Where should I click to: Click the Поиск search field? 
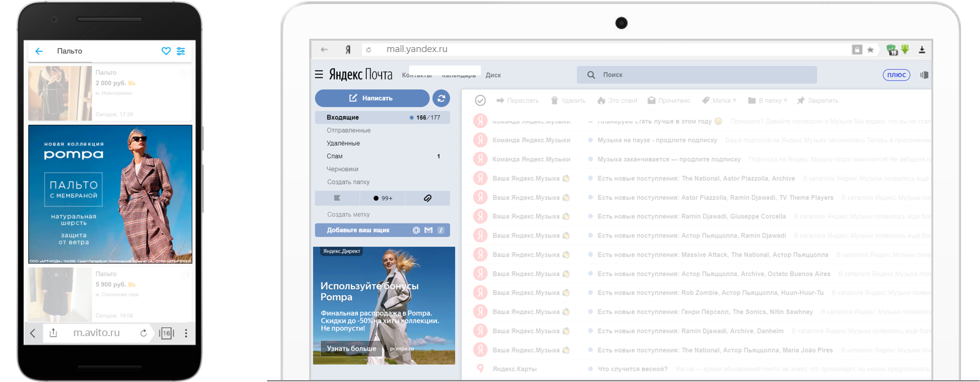tap(697, 75)
